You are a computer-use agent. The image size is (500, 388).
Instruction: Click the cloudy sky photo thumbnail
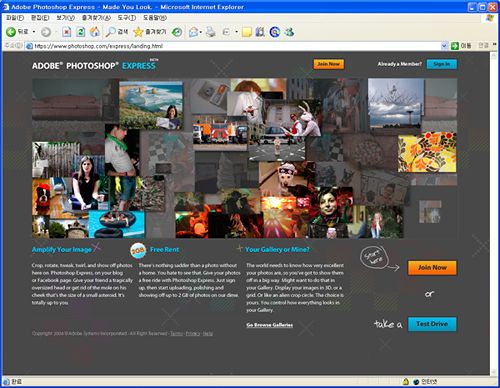[396, 103]
